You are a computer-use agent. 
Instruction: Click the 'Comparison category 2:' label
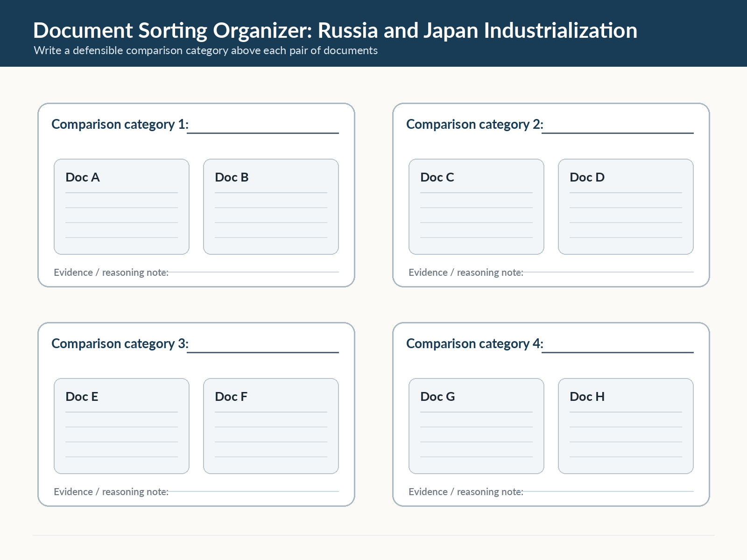pyautogui.click(x=475, y=124)
